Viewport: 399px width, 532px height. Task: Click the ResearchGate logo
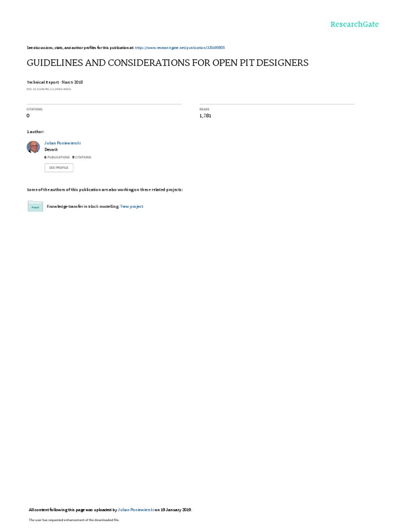(x=354, y=24)
